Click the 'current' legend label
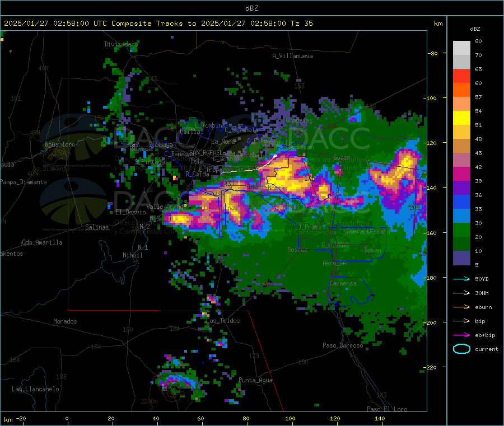The width and height of the screenshot is (504, 426). [486, 349]
